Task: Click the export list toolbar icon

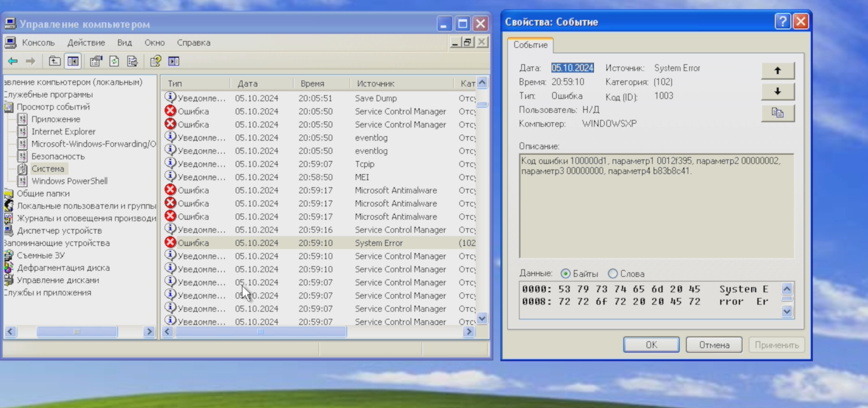Action: pos(132,61)
